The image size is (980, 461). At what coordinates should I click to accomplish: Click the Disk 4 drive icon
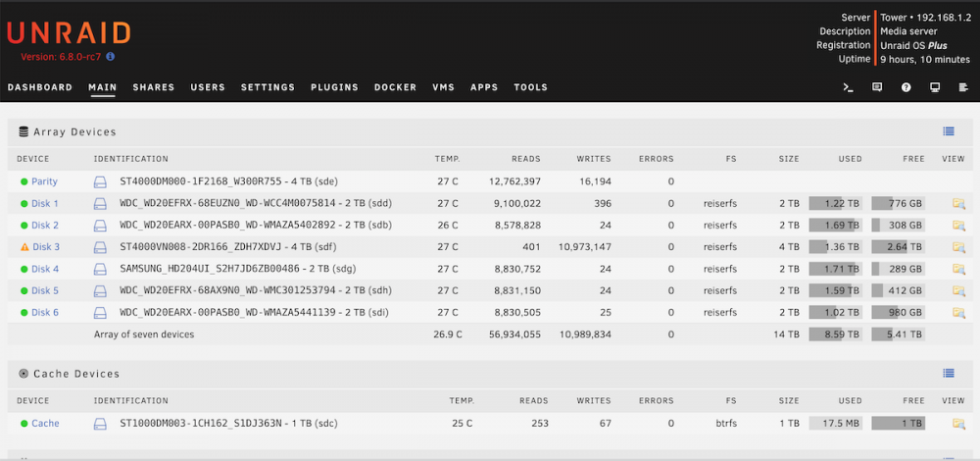point(101,270)
